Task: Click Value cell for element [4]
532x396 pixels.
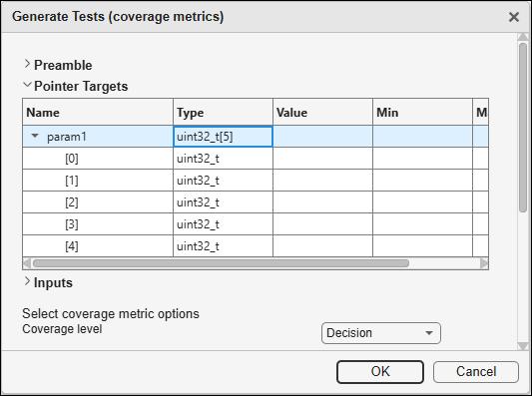Action: (x=322, y=246)
